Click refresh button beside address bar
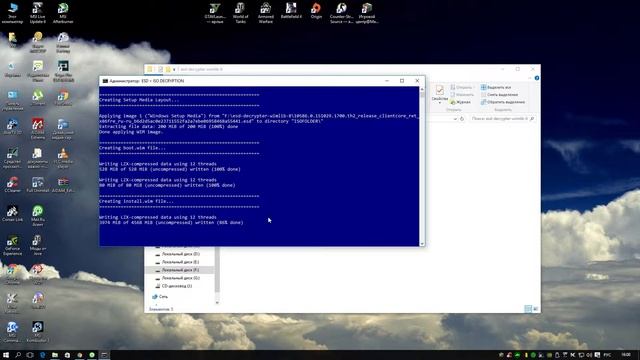Screen dimensions: 640x360 point(462,119)
